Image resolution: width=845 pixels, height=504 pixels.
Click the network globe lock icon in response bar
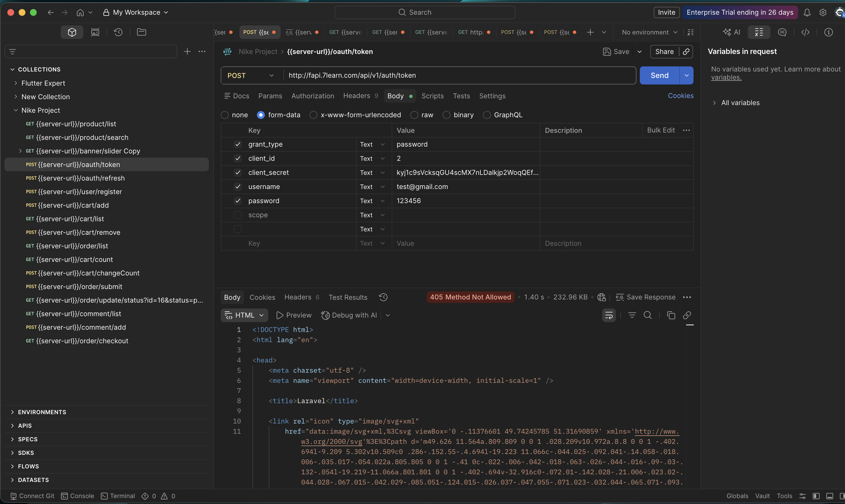[601, 297]
